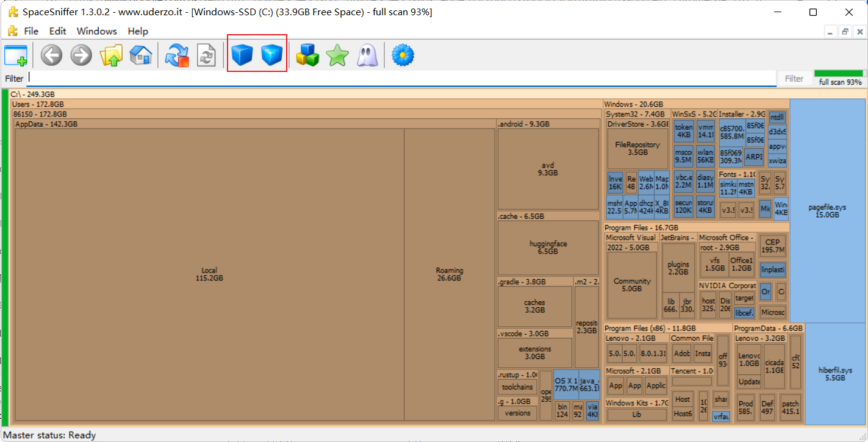This screenshot has width=868, height=442.
Task: Go back to previous view
Action: pyautogui.click(x=52, y=56)
